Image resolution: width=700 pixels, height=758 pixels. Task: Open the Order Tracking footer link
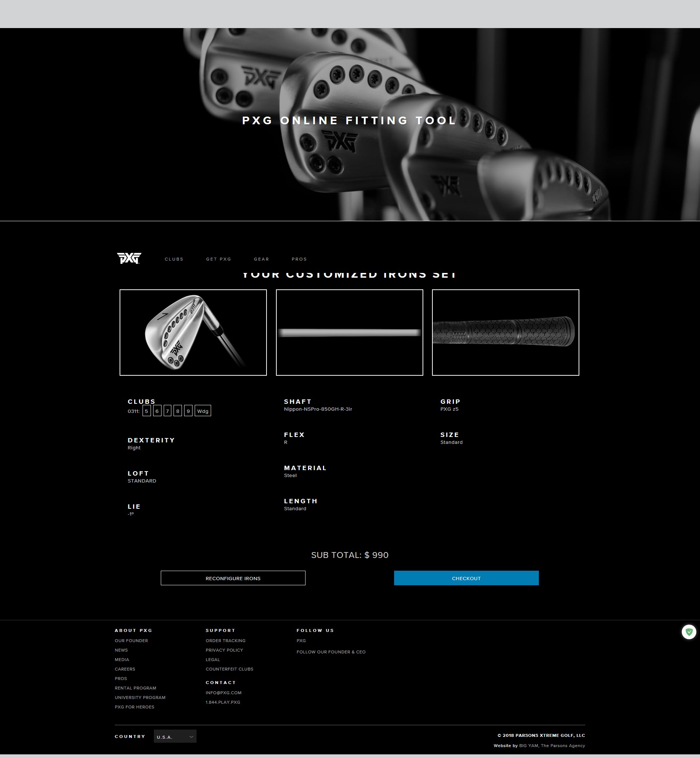[225, 641]
